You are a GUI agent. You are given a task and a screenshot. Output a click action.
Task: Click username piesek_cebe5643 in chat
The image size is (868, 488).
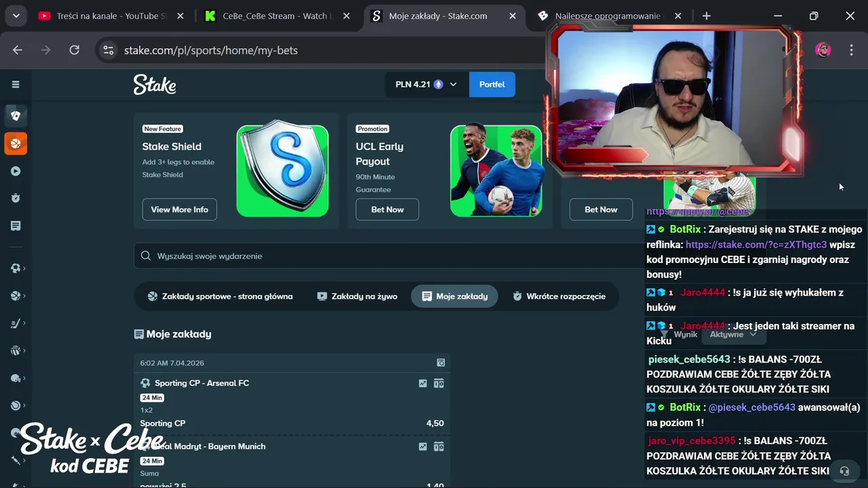689,359
